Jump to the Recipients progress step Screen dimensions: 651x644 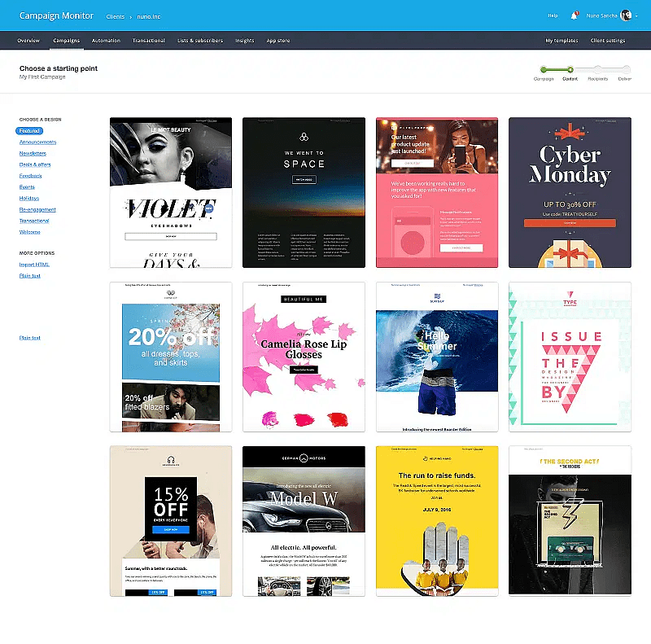tap(597, 70)
